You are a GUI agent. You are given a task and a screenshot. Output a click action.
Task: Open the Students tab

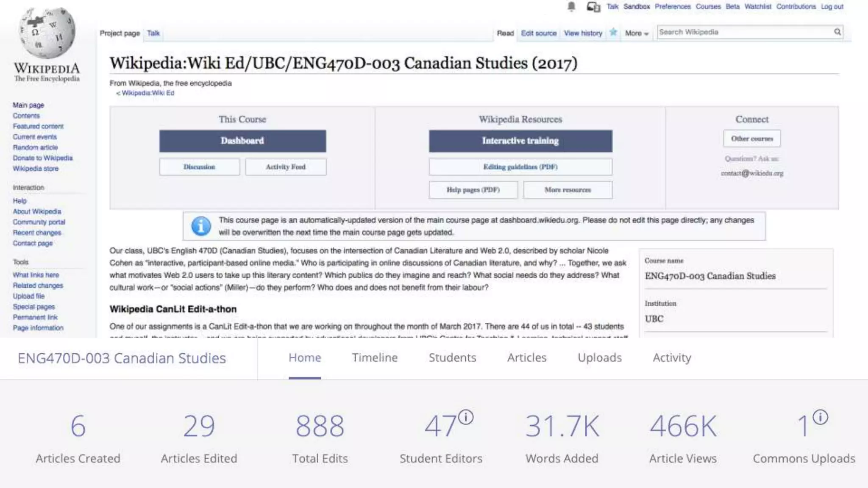click(x=452, y=358)
